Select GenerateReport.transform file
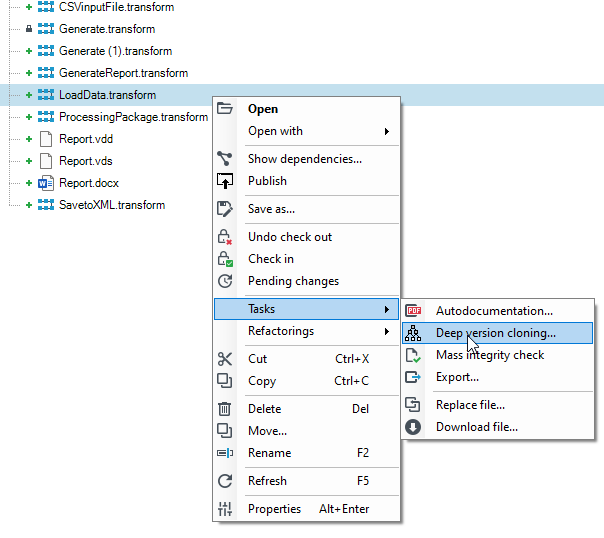The height and width of the screenshot is (538, 604). pyautogui.click(x=123, y=73)
